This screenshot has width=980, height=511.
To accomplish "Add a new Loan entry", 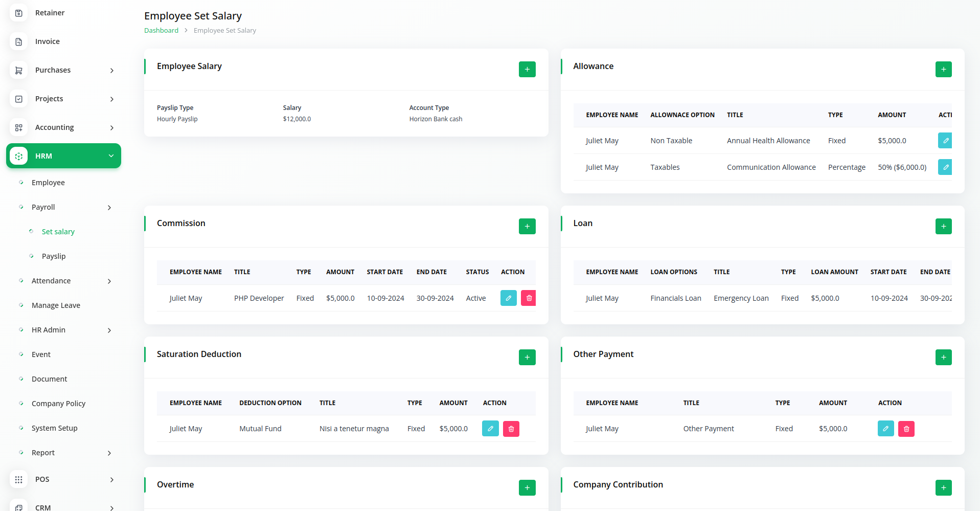I will click(943, 227).
